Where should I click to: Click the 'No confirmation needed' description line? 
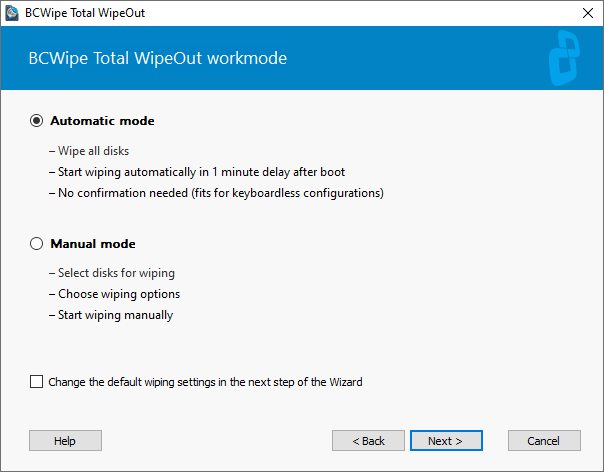coord(216,193)
